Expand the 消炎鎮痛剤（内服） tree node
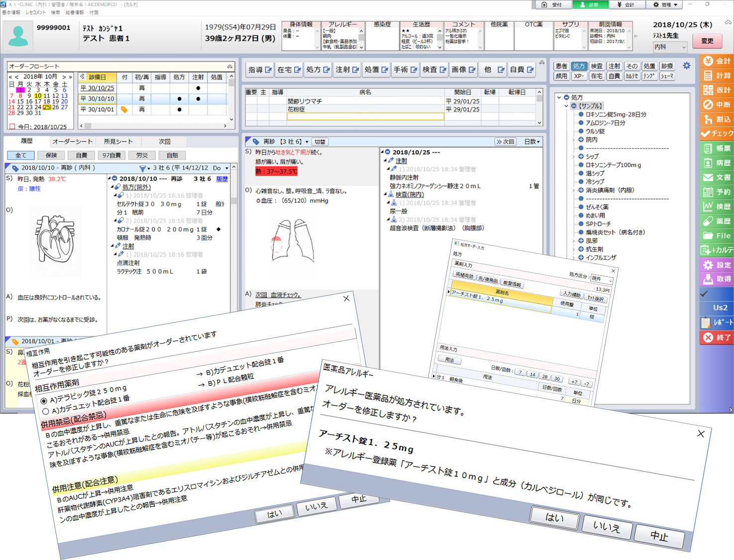The height and width of the screenshot is (560, 734). 573,190
